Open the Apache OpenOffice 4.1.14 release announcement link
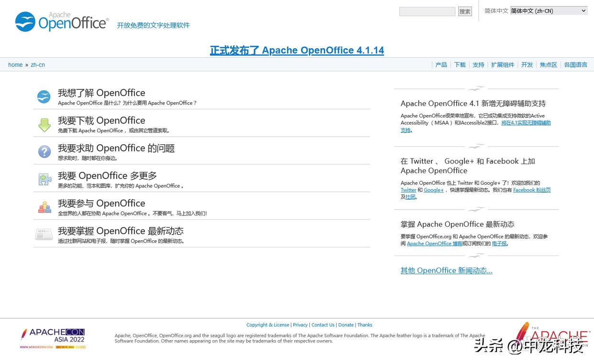The width and height of the screenshot is (594, 364). (x=297, y=50)
